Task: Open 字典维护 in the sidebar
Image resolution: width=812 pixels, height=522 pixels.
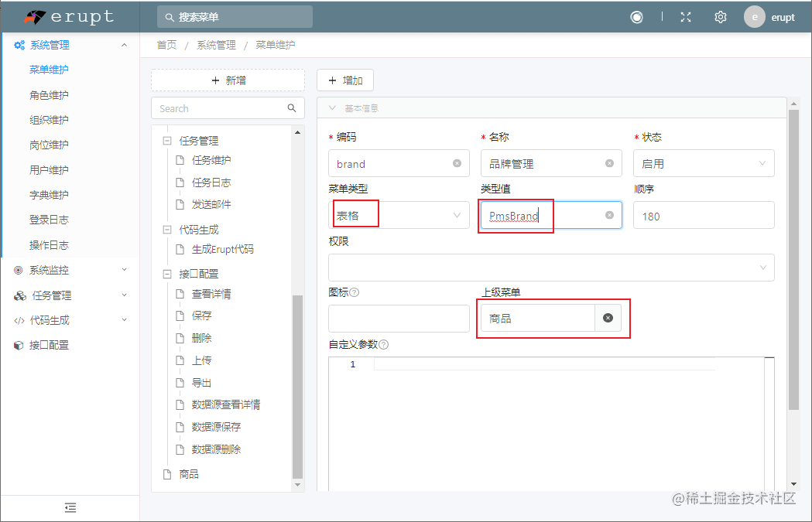Action: pyautogui.click(x=49, y=195)
